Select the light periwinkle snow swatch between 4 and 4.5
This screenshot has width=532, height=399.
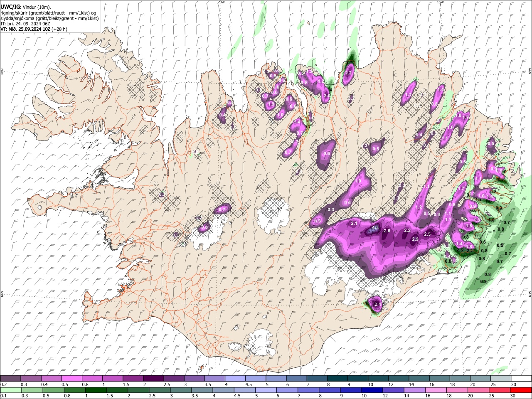[x=235, y=379]
